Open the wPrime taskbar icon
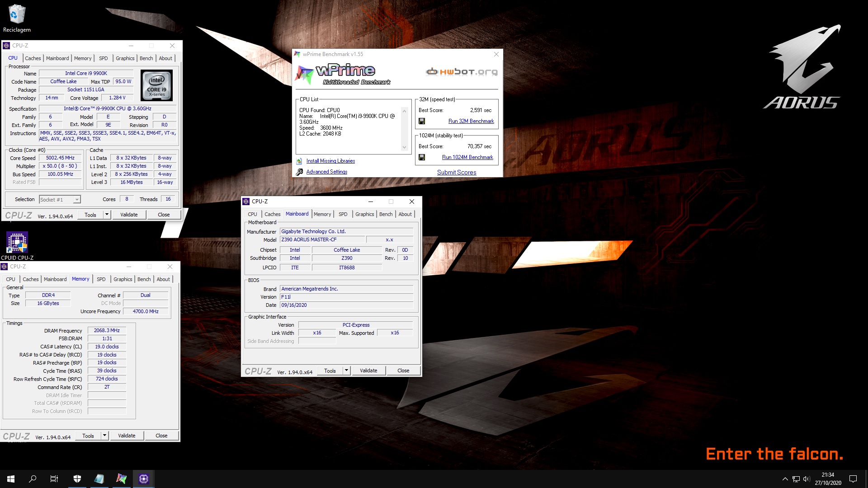 122,479
